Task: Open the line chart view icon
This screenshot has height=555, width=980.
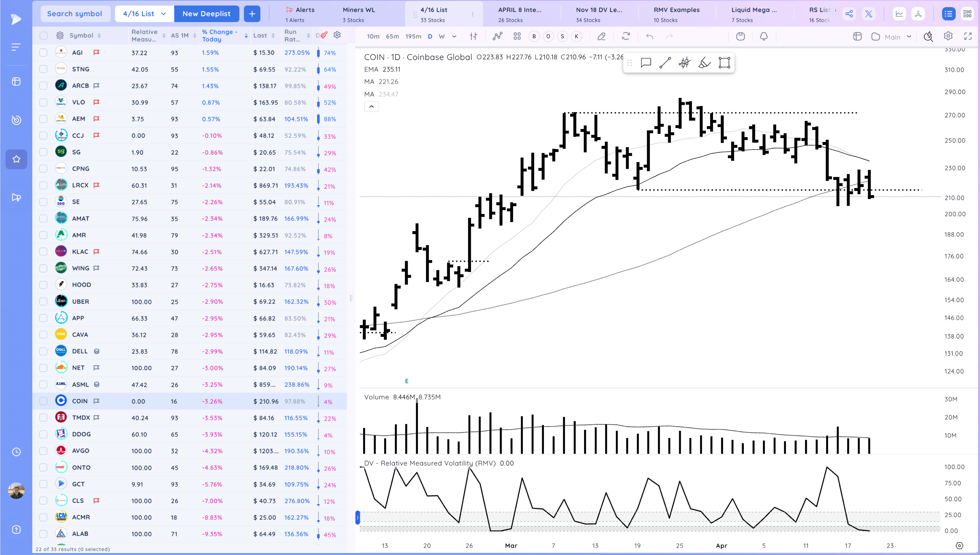Action: pyautogui.click(x=899, y=14)
